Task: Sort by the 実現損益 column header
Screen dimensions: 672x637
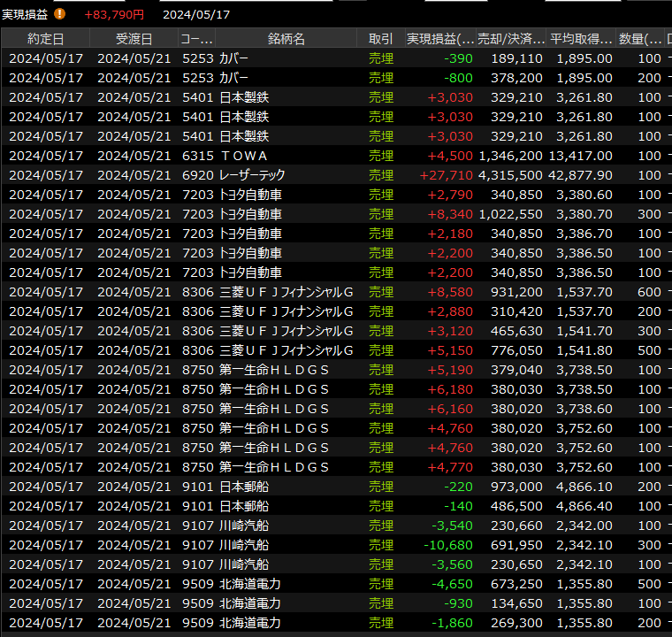Action: click(x=439, y=39)
